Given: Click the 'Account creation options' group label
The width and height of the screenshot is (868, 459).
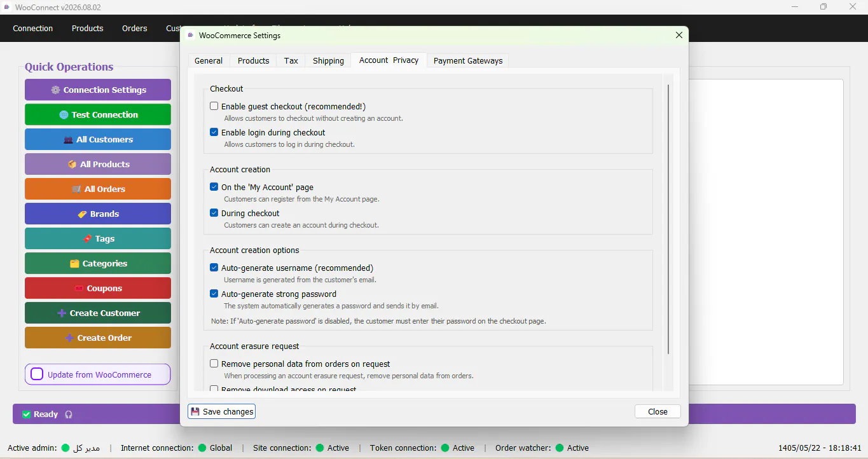Looking at the screenshot, I should click(254, 250).
